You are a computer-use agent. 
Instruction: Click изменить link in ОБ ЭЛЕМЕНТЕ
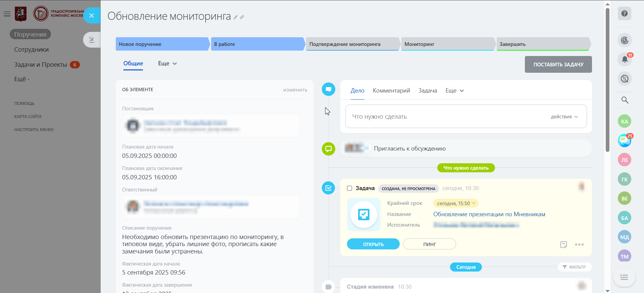pos(295,90)
